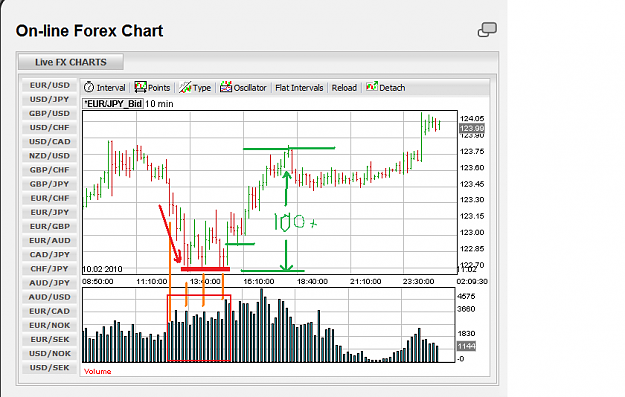Click the 10 min interval label
The height and width of the screenshot is (397, 625).
(159, 104)
